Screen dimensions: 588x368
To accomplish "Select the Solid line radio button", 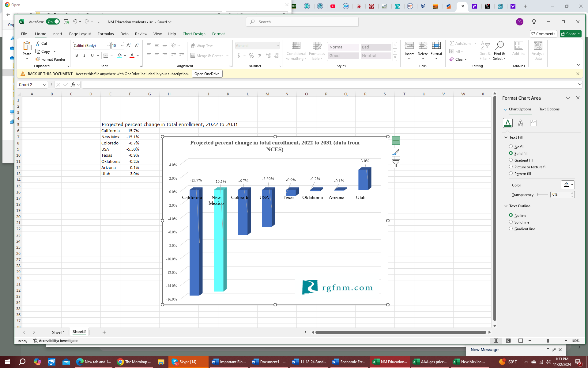I will point(511,222).
